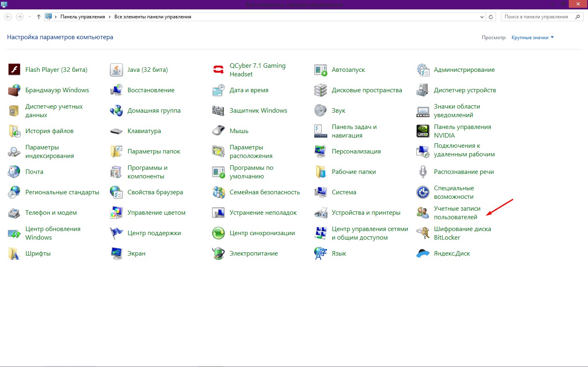Open the Персонализация monitor icon
This screenshot has height=367, width=588.
321,151
